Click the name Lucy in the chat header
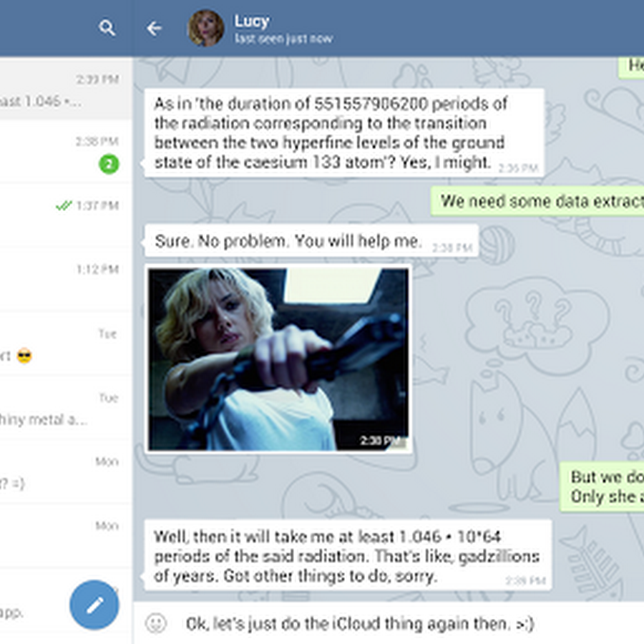 [x=251, y=21]
